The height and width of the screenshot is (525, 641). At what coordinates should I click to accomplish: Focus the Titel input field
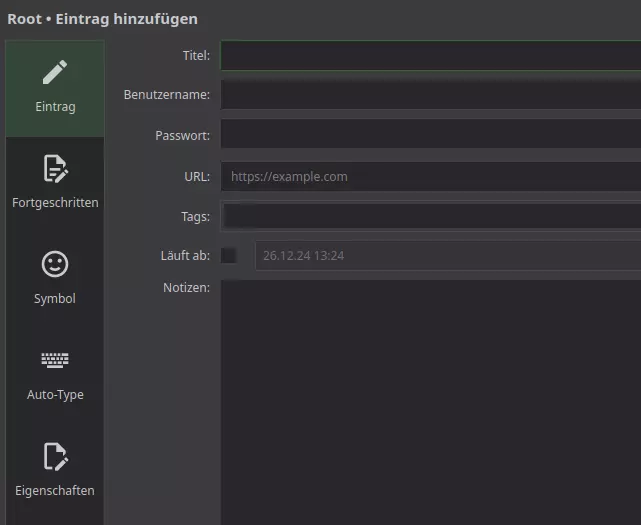(x=431, y=55)
